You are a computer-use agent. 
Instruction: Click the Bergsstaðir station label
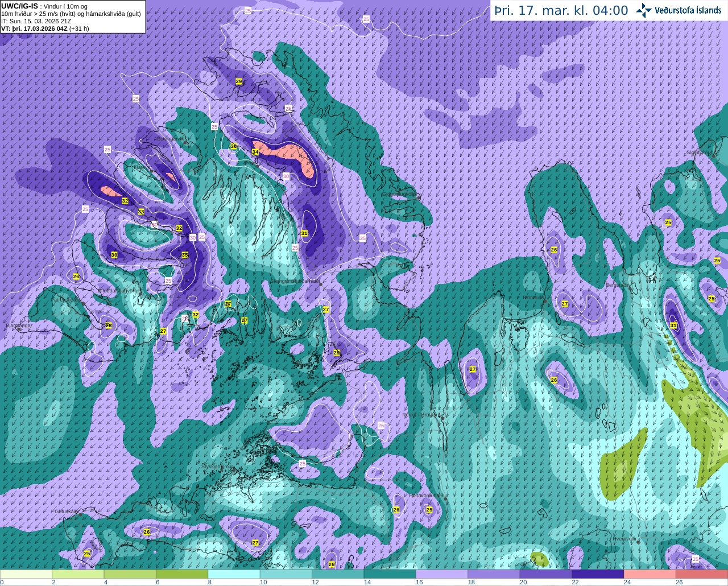pos(618,285)
